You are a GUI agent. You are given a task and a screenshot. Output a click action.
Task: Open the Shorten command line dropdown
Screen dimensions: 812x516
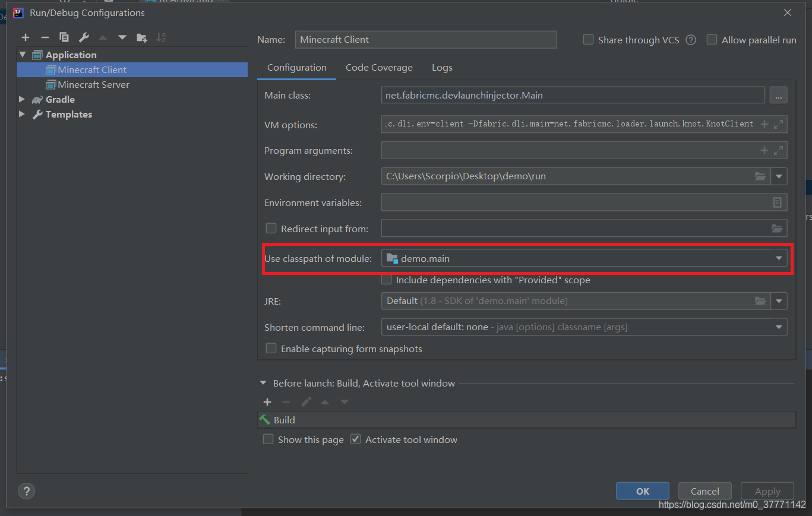[779, 327]
